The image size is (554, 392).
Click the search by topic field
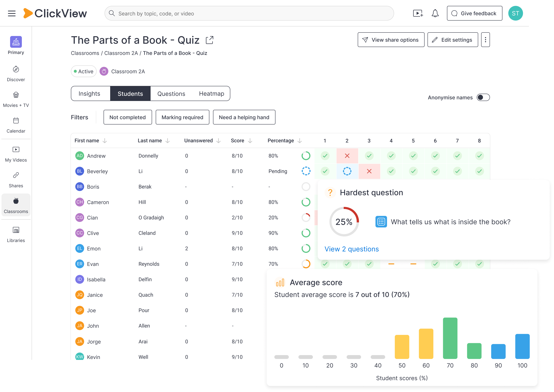click(249, 14)
